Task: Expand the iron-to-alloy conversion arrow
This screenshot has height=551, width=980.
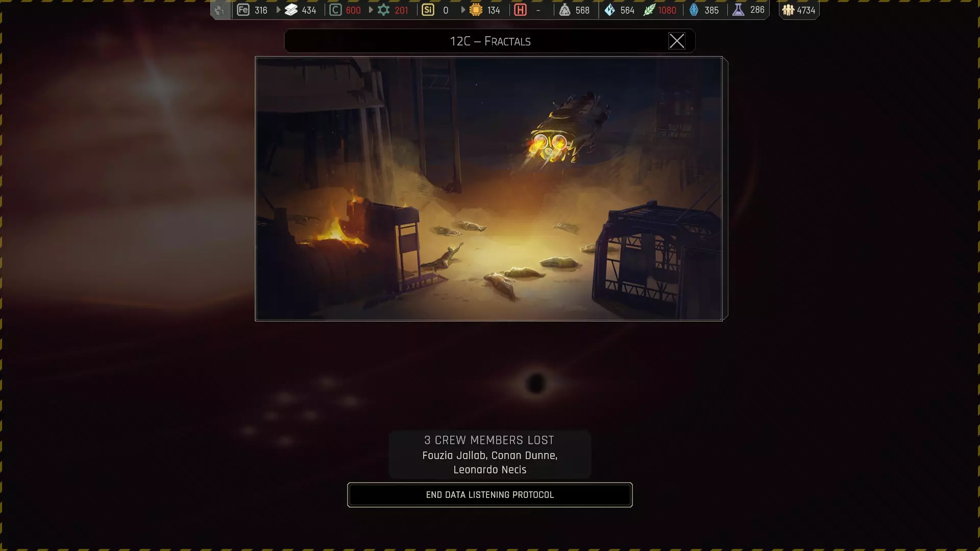Action: point(278,10)
